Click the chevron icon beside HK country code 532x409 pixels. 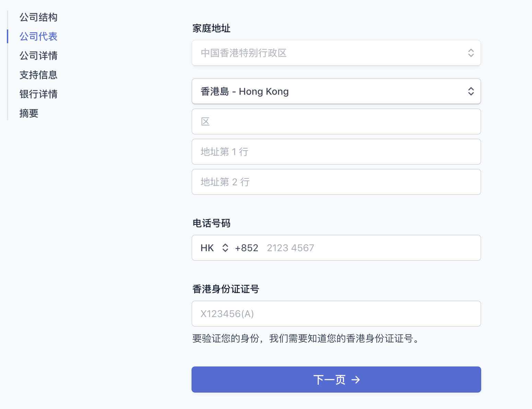click(225, 248)
